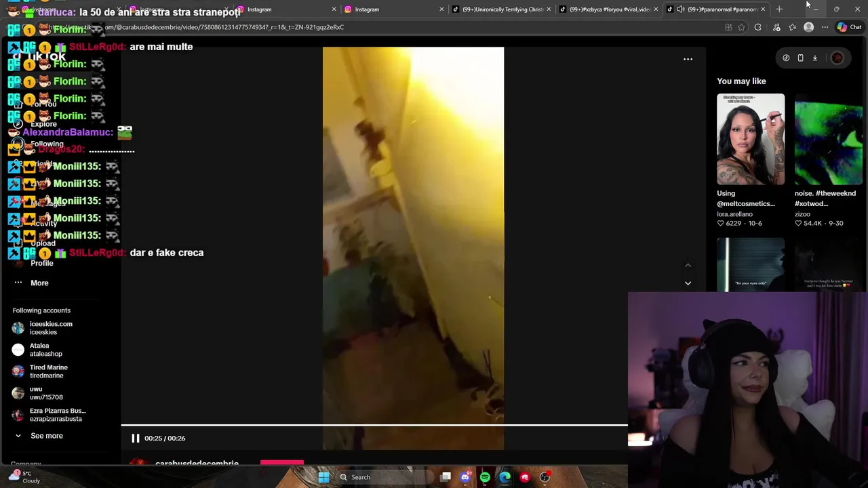The image size is (868, 488).
Task: Open the red app icon beside Edge in taskbar
Action: pyautogui.click(x=525, y=477)
